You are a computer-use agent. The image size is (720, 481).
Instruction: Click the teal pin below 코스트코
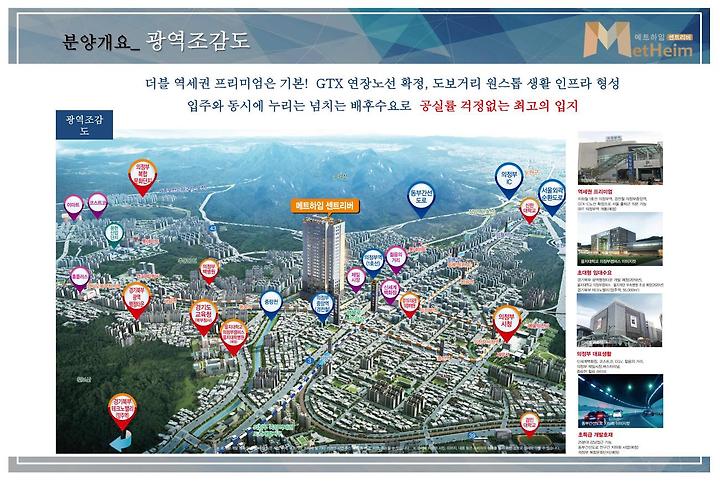114,235
